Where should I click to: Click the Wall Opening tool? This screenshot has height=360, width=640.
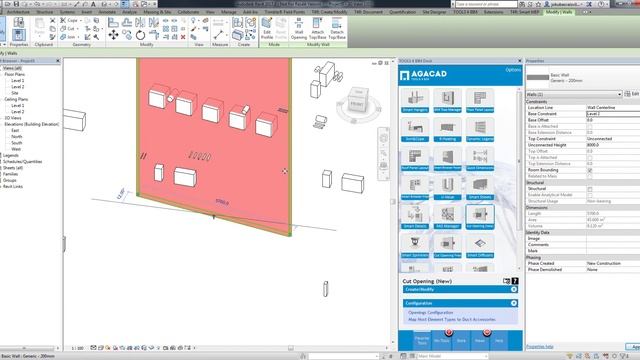click(x=299, y=29)
